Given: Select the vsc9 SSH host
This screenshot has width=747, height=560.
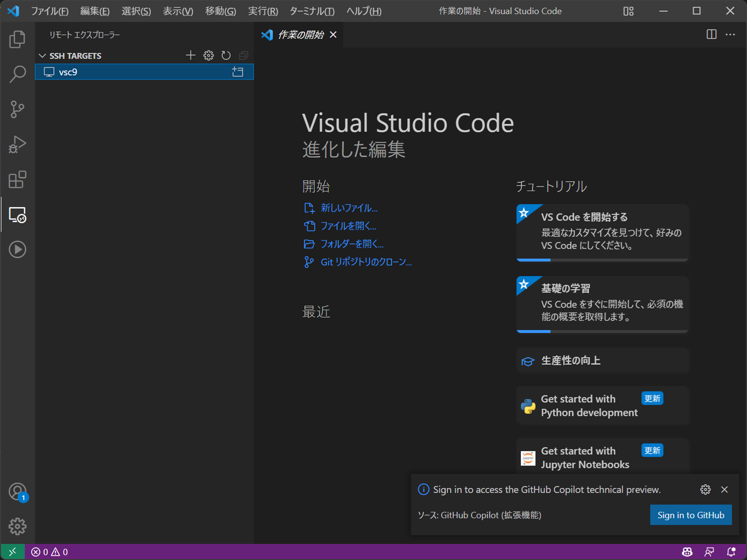Looking at the screenshot, I should click(x=144, y=72).
